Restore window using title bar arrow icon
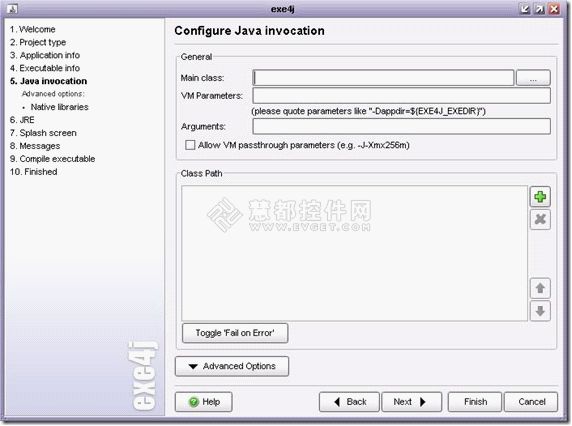Screen dimensions: 572x426 [539, 9]
